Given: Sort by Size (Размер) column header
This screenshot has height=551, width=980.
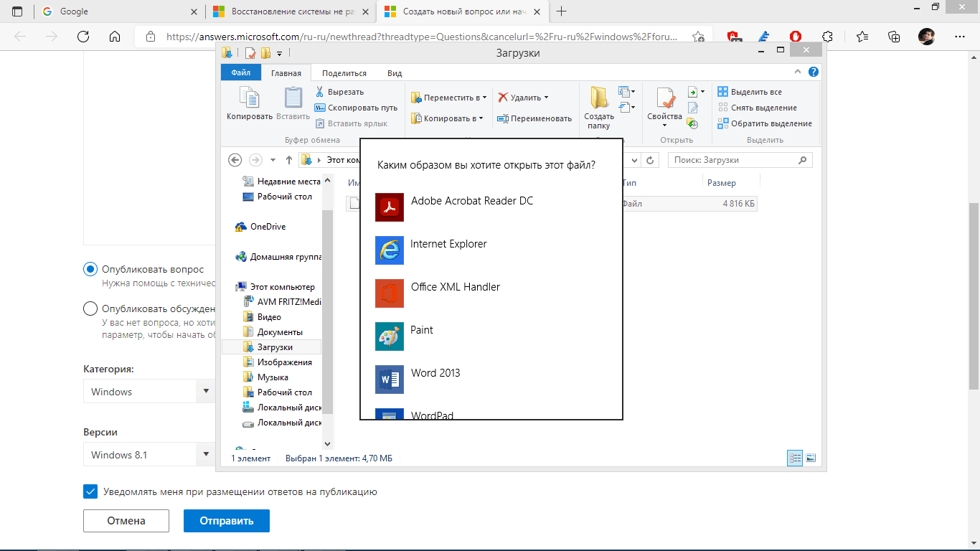Looking at the screenshot, I should (x=721, y=183).
